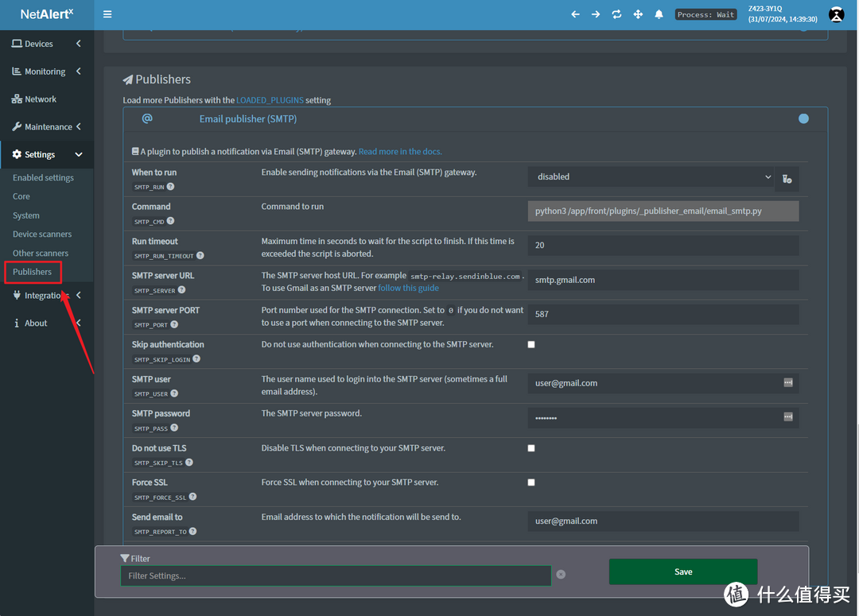Click the forward arrow icon in header
This screenshot has width=859, height=616.
tap(596, 14)
